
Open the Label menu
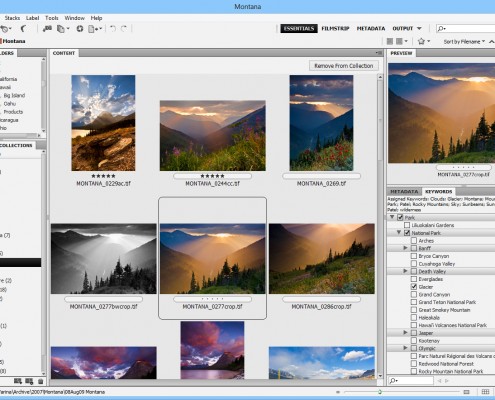click(x=33, y=18)
